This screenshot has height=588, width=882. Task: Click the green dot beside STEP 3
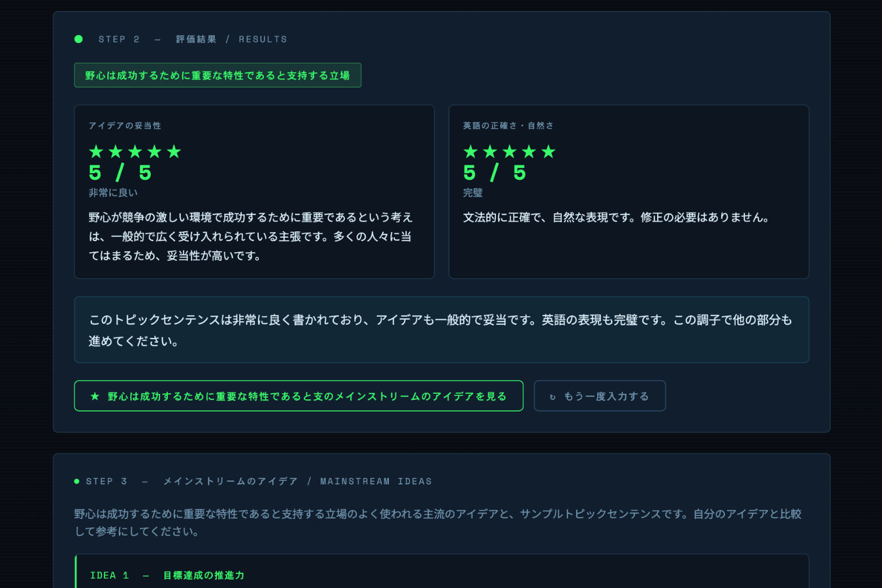(x=78, y=481)
